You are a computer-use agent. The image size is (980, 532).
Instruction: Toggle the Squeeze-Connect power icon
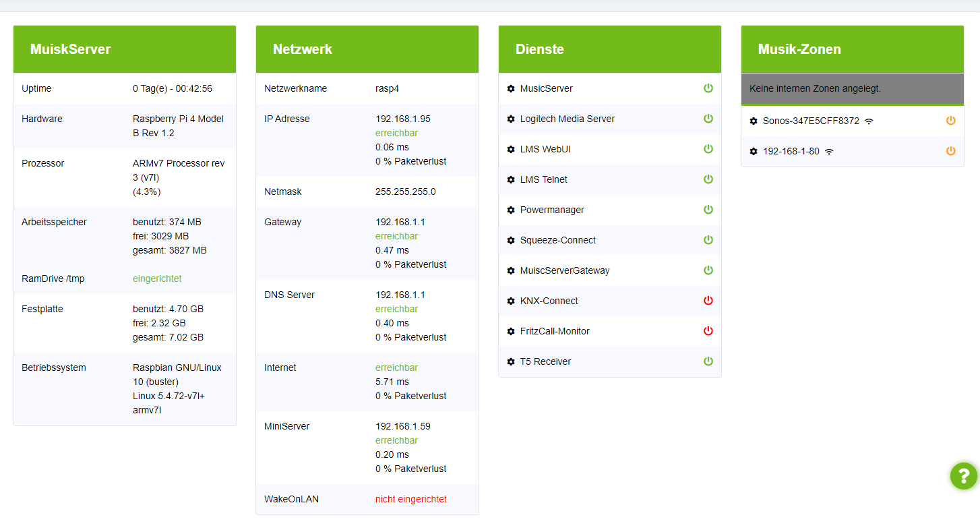[708, 240]
